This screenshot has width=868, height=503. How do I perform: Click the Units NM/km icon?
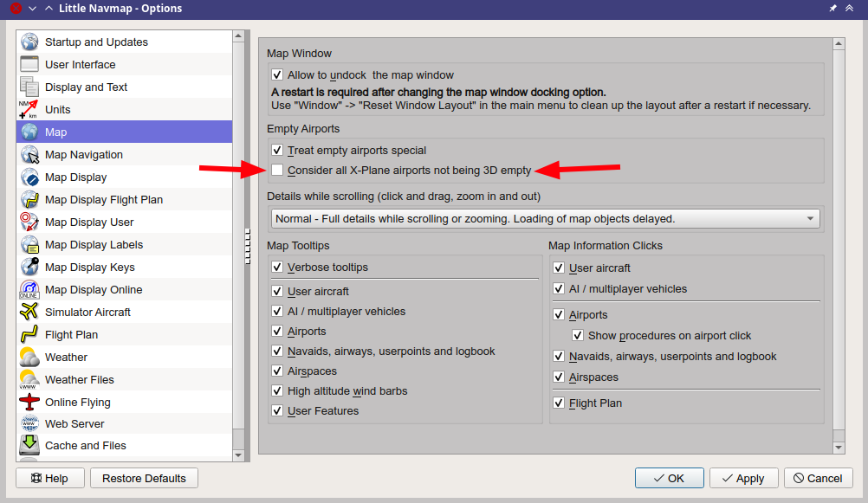click(29, 109)
